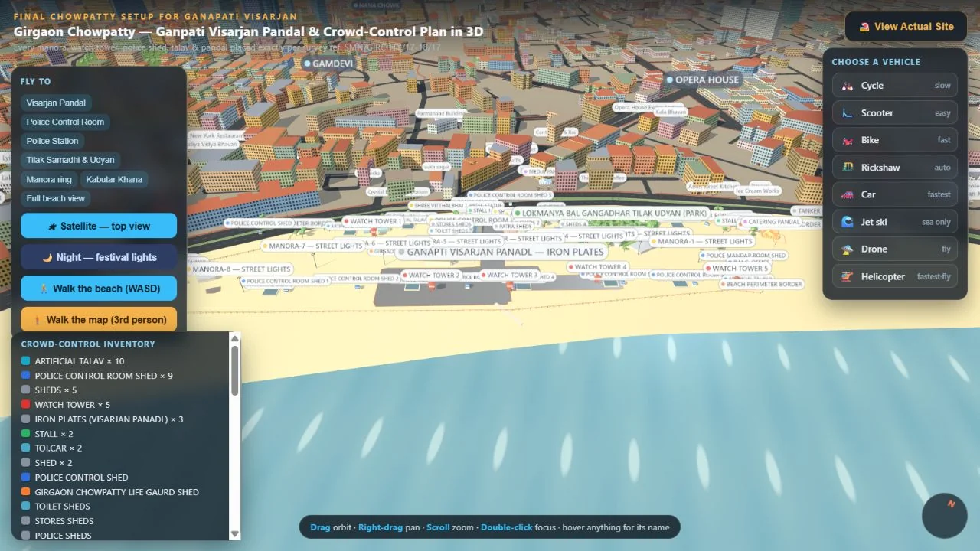980x551 pixels.
Task: Toggle Night festival lights mode
Action: tap(99, 257)
